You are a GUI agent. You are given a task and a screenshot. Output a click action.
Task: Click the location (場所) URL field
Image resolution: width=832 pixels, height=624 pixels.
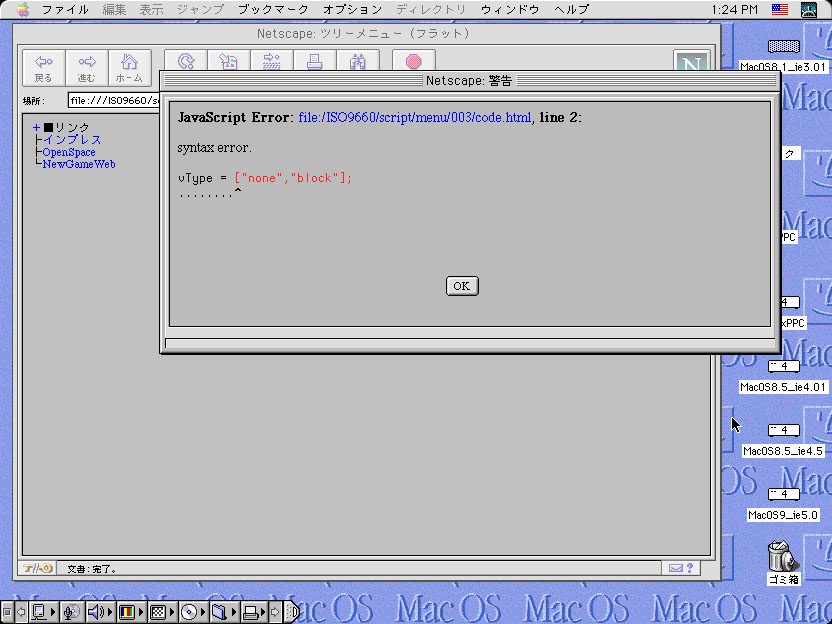tap(114, 100)
